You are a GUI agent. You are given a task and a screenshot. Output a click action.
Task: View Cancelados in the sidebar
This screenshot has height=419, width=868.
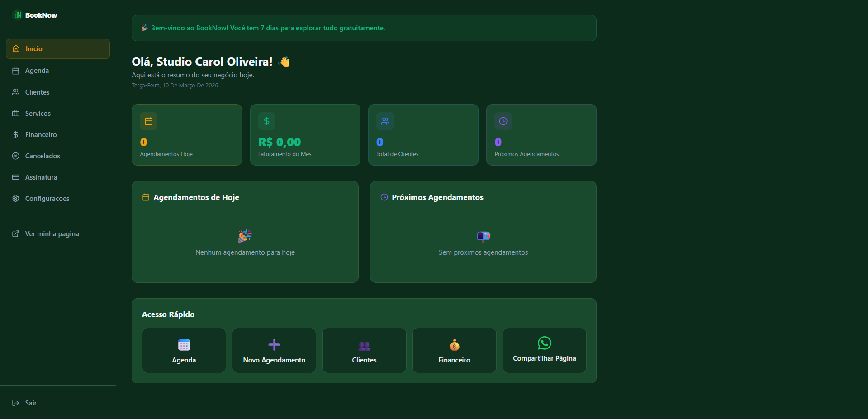point(43,156)
